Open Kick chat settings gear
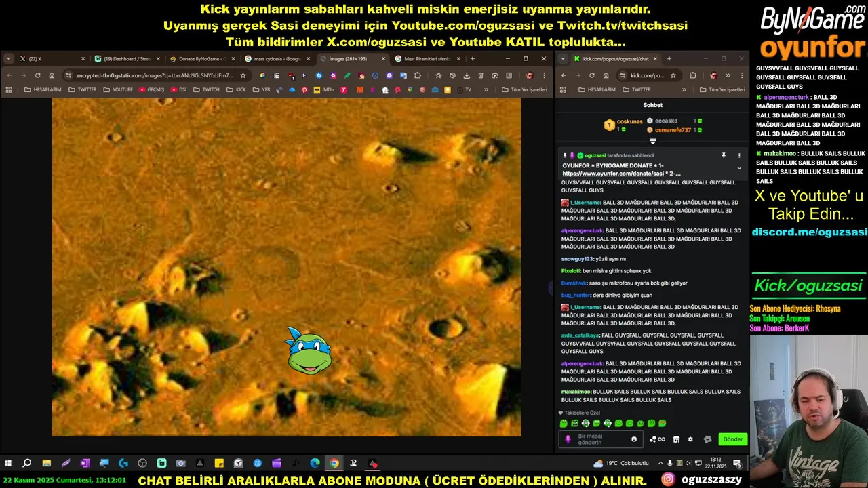The image size is (868, 488). 690,439
